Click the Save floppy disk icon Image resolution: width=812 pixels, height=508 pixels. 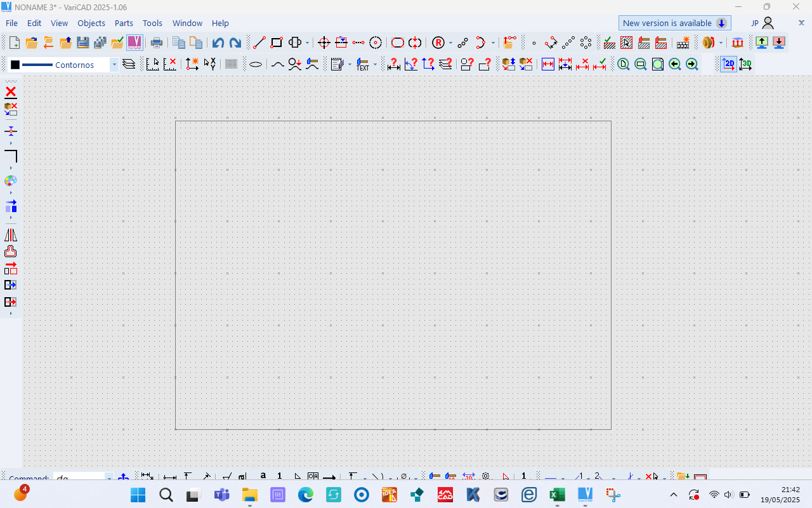tap(82, 43)
